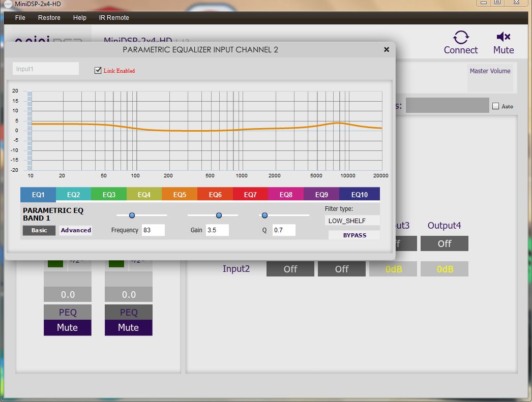532x402 pixels.
Task: Select the EQ4 band tab
Action: (144, 195)
